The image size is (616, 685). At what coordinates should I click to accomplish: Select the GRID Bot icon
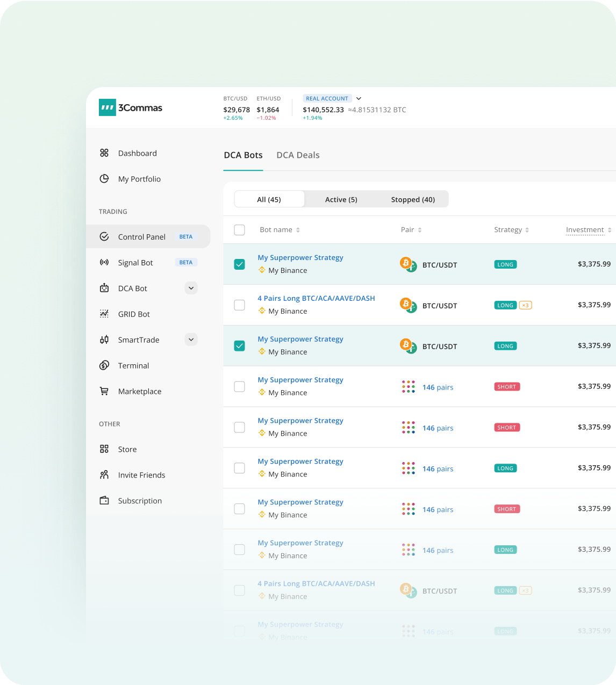pos(104,314)
